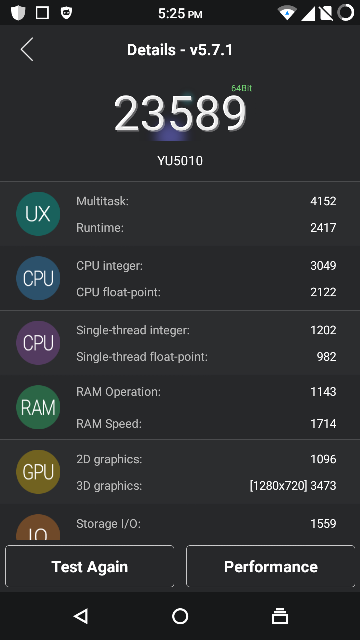This screenshot has height=640, width=360.
Task: Select the orange IO category icon
Action: (38, 527)
